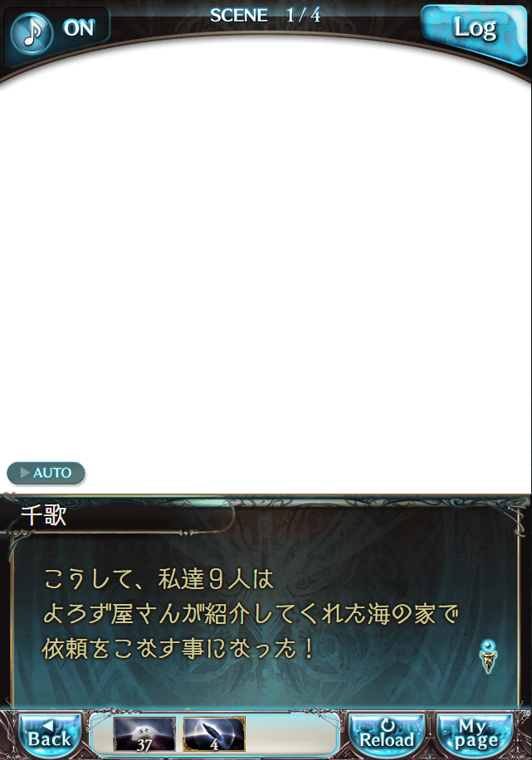Viewport: 532px width, 760px height.
Task: Reload the page
Action: click(387, 734)
